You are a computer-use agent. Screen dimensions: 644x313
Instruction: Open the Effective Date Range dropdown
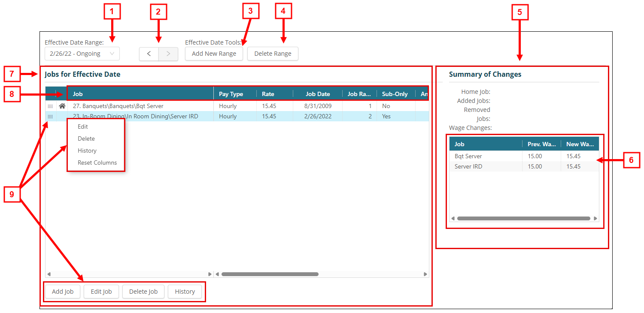(x=82, y=54)
